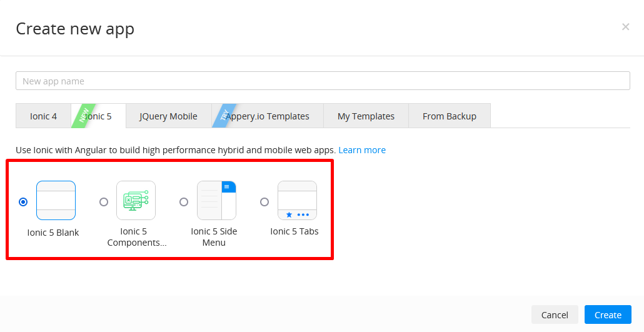644x332 pixels.
Task: Click the Ionic 5 Blank template icon
Action: click(56, 201)
